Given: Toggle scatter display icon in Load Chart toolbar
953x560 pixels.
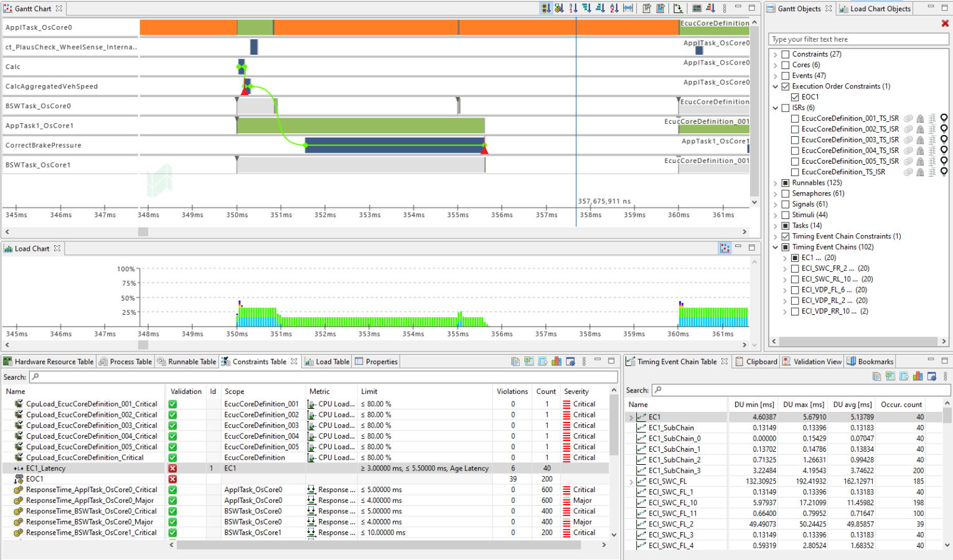Looking at the screenshot, I should pos(725,248).
